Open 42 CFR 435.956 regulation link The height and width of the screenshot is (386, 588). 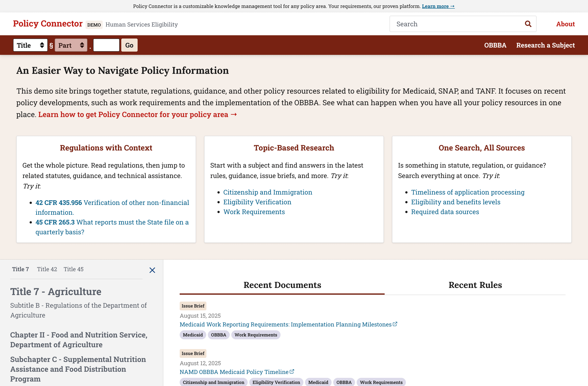[112, 207]
